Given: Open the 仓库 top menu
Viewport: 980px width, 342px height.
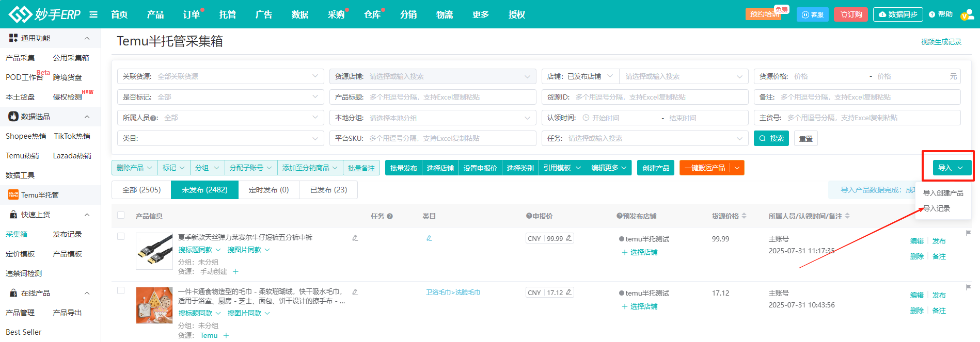Looking at the screenshot, I should pos(372,14).
